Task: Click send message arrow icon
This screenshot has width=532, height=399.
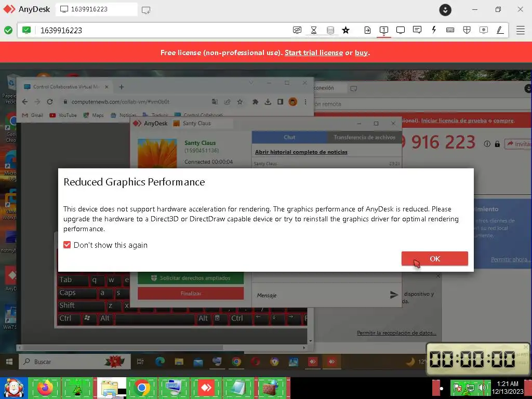Action: [394, 295]
